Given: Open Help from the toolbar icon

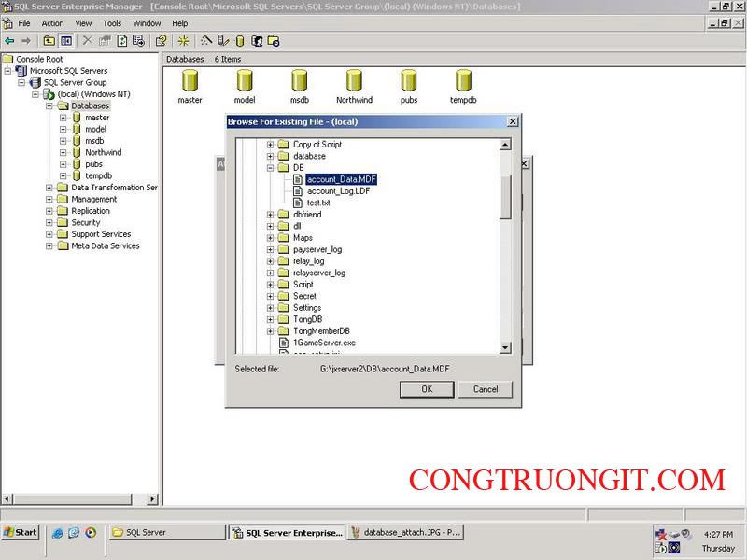Looking at the screenshot, I should pos(162,41).
